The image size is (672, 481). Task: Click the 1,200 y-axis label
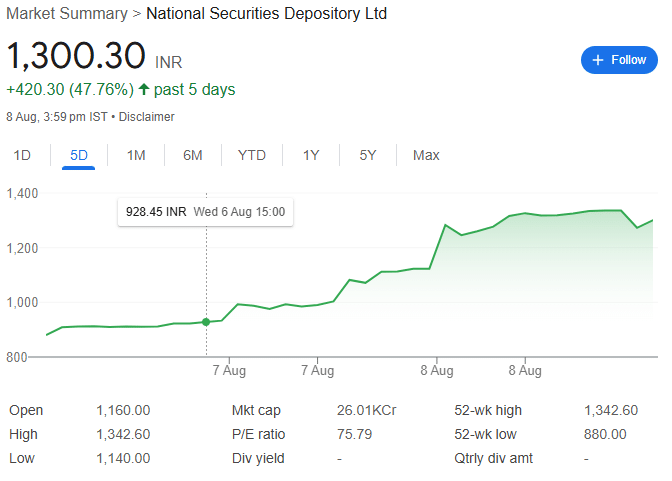pyautogui.click(x=22, y=248)
